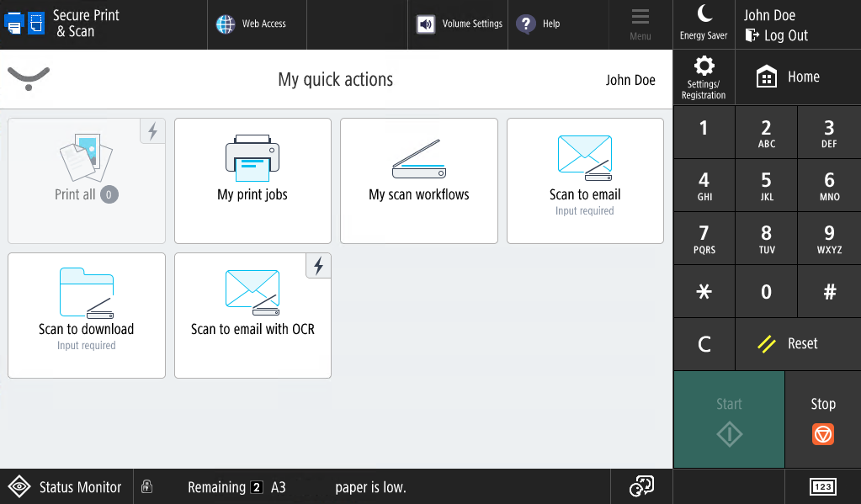Tap the lightning badge on Print all tile

152,131
